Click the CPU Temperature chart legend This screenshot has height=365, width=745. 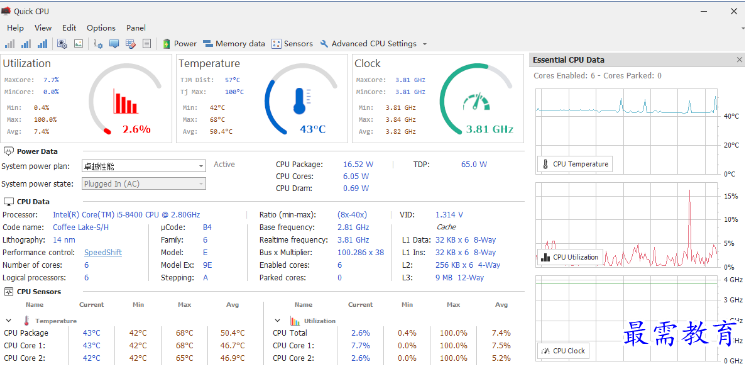pyautogui.click(x=575, y=164)
